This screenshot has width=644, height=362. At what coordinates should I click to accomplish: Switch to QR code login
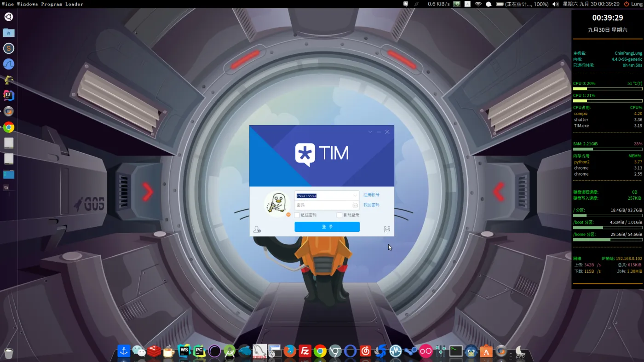pos(387,230)
